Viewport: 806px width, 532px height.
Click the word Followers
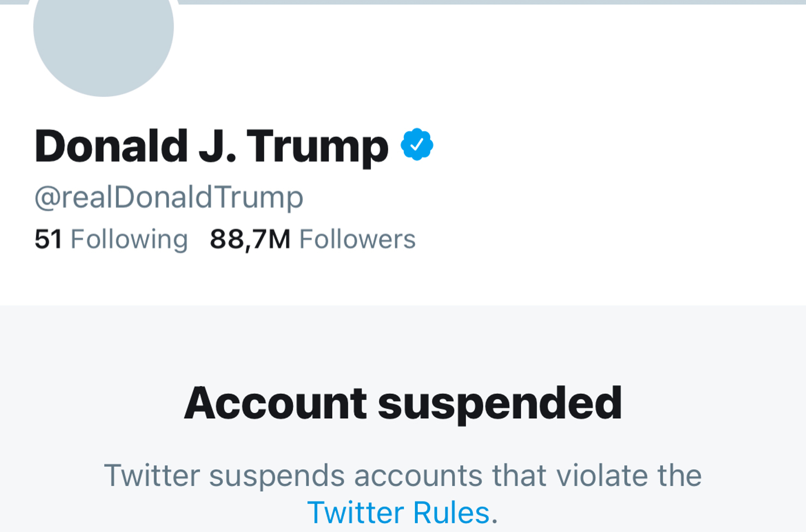(x=358, y=239)
